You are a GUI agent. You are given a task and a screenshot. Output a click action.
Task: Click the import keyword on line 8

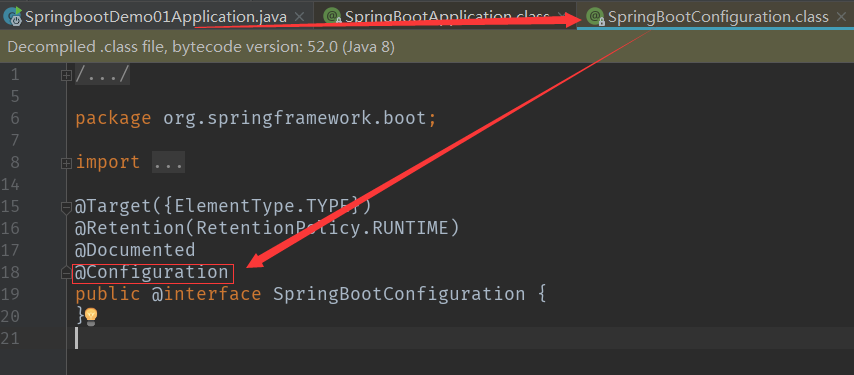[107, 162]
